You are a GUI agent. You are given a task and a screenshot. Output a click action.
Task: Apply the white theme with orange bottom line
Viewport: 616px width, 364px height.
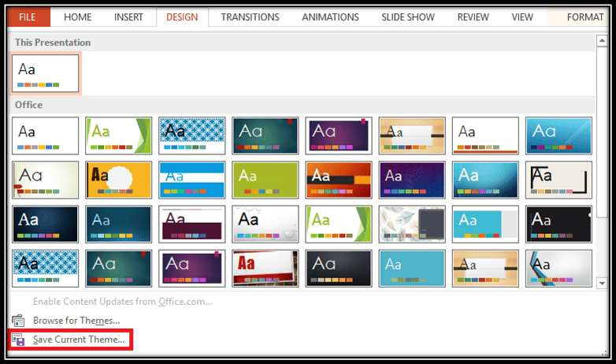pos(485,136)
